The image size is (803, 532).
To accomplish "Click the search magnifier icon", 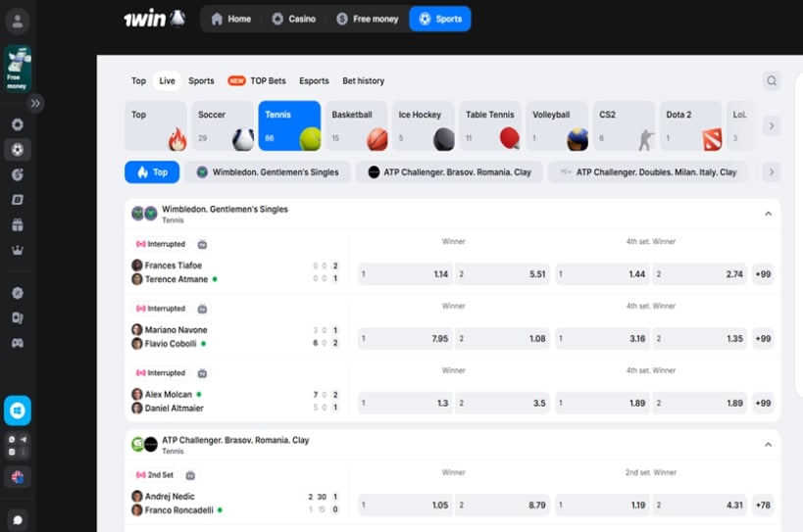I will point(772,80).
